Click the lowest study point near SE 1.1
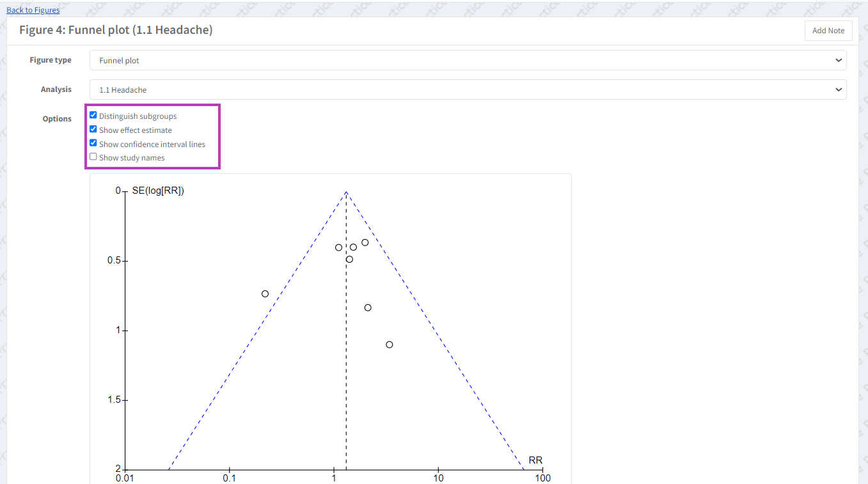The width and height of the screenshot is (868, 484). click(389, 345)
